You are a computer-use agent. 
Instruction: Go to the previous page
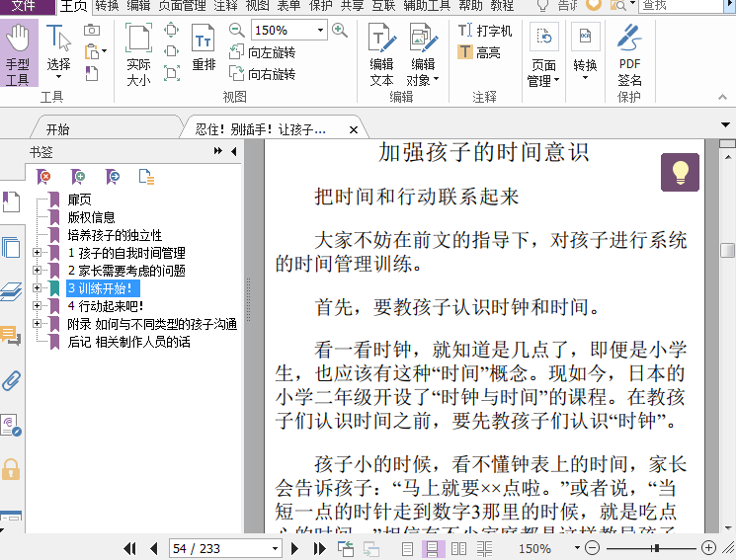[153, 548]
